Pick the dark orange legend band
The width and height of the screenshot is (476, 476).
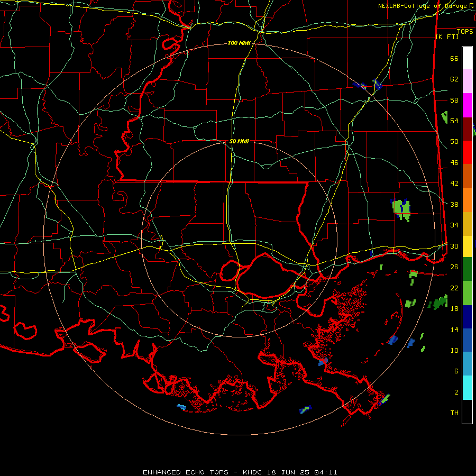(x=467, y=176)
